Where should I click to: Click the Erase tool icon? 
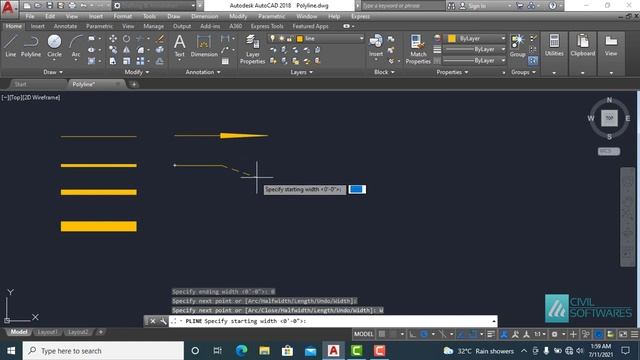(160, 38)
